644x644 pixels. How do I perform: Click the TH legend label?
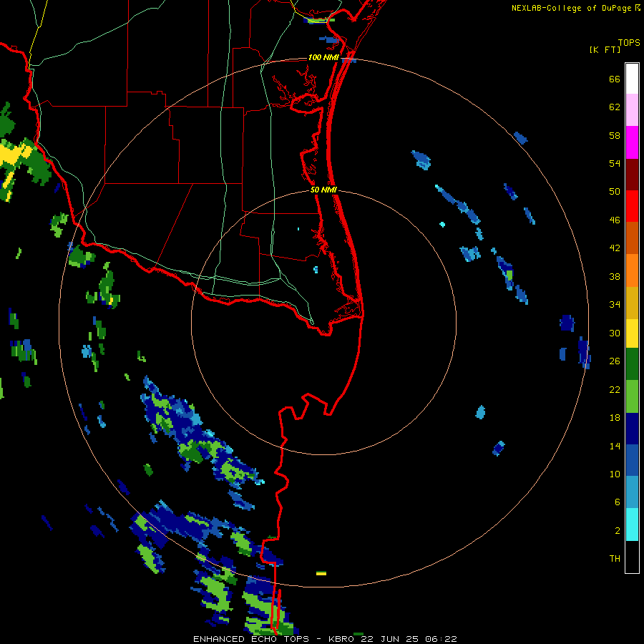tap(615, 559)
